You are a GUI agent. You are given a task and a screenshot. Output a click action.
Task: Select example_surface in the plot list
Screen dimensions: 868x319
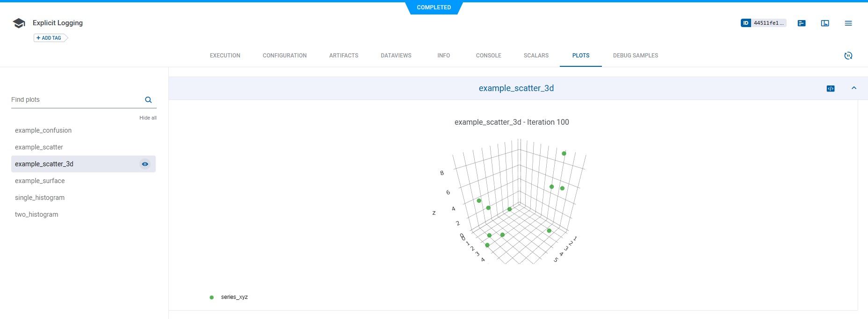[40, 181]
